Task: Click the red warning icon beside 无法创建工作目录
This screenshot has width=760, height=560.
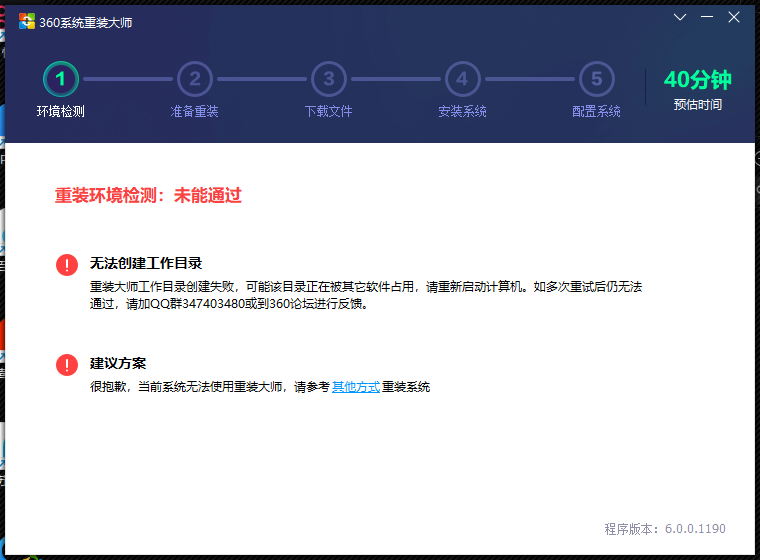Action: click(x=67, y=265)
